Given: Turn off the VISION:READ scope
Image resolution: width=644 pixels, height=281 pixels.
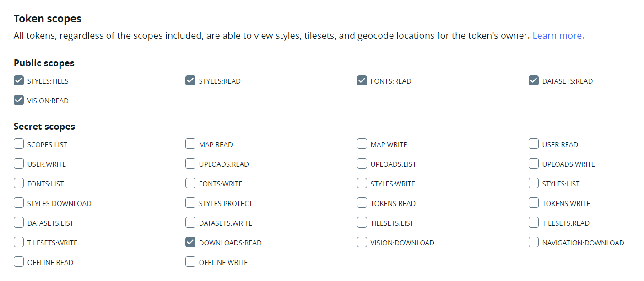Looking at the screenshot, I should (x=19, y=101).
